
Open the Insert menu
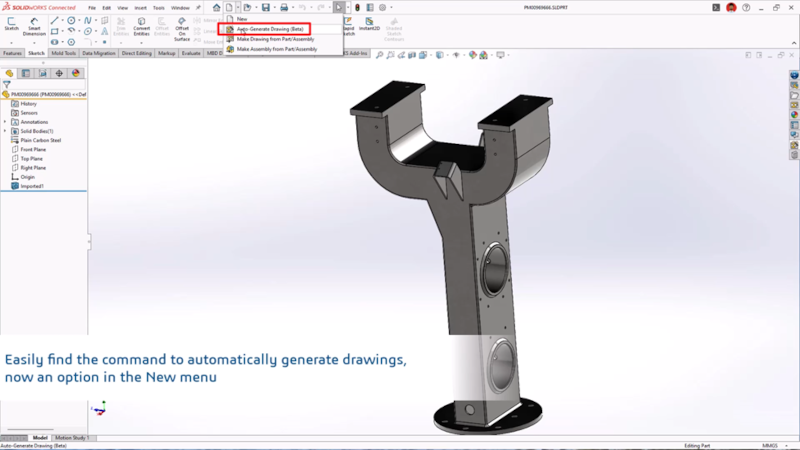(x=138, y=8)
